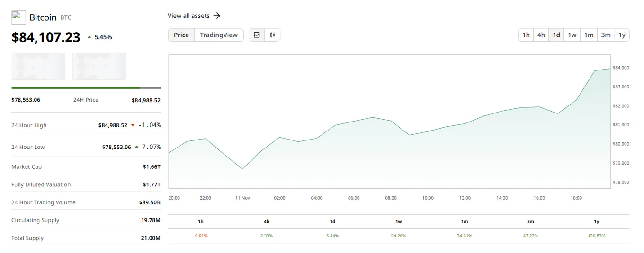
Task: Click the Market Cap value $1.66T
Action: pos(152,167)
